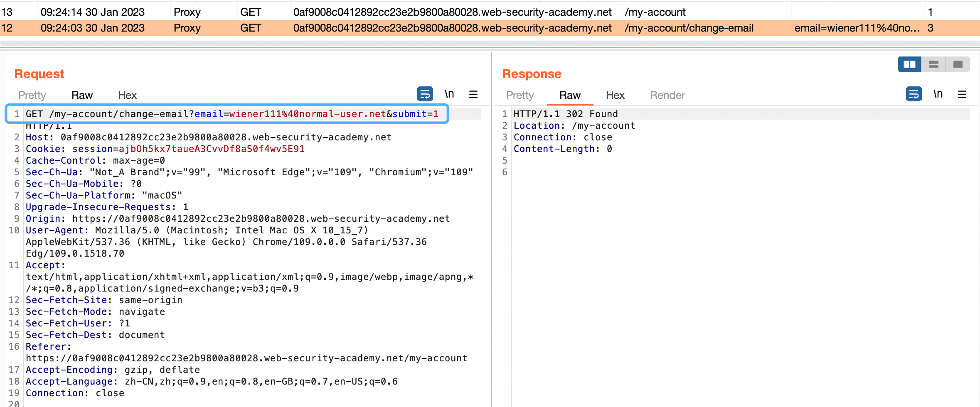Click the horizontal scrollbar under history table

[490, 43]
